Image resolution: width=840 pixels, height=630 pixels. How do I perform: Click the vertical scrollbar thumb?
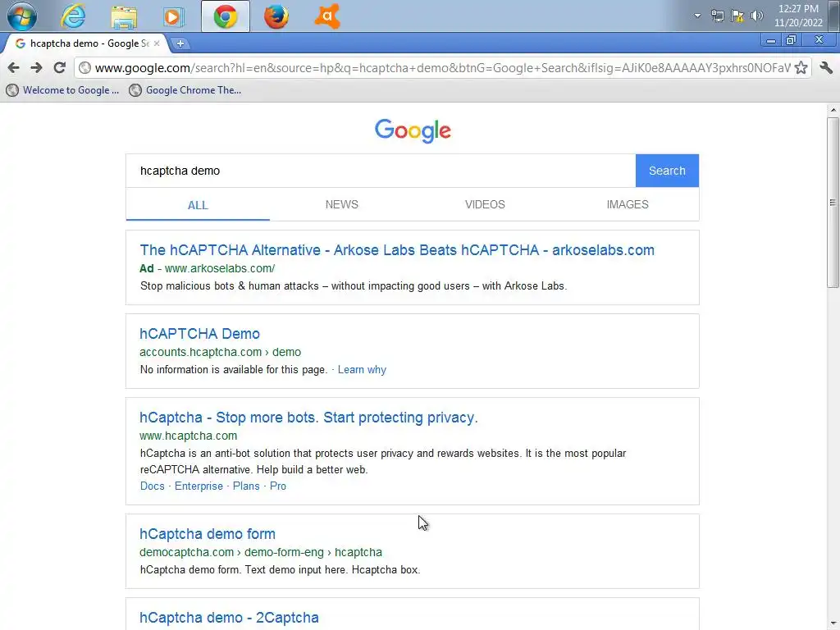pyautogui.click(x=833, y=203)
